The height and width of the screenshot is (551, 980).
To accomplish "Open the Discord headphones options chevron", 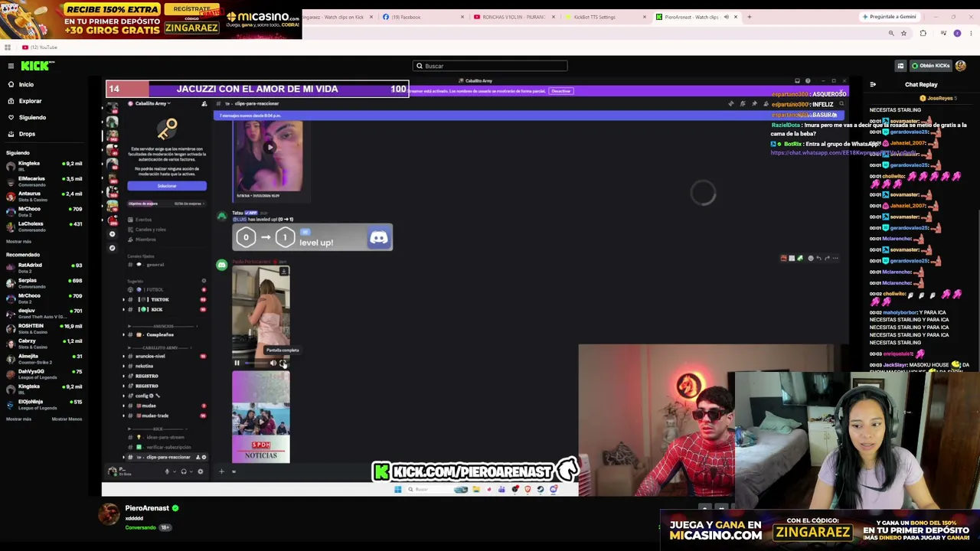I will [190, 471].
